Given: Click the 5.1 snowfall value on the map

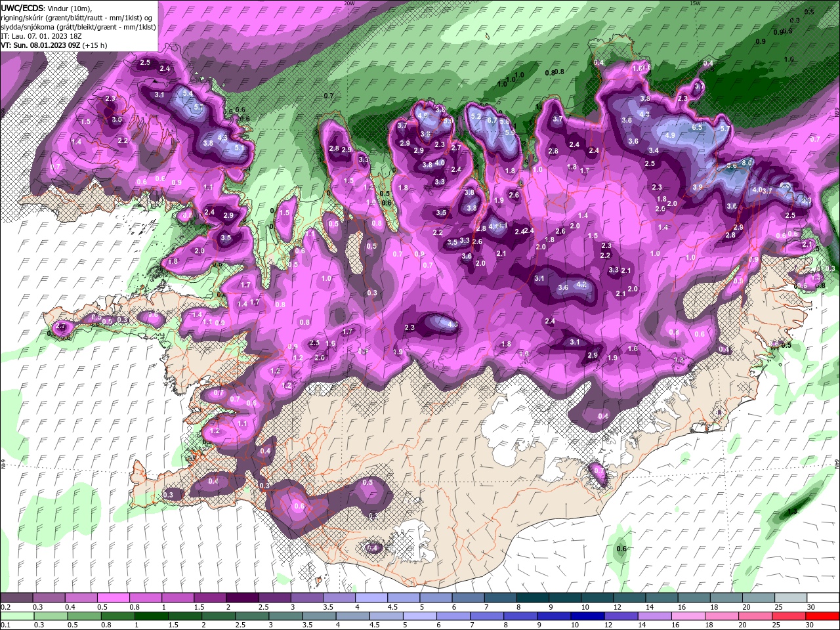Looking at the screenshot, I should pyautogui.click(x=240, y=148).
